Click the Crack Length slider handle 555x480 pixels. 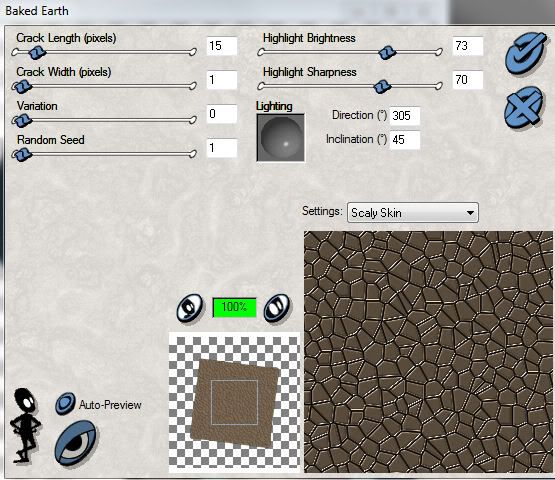(36, 53)
